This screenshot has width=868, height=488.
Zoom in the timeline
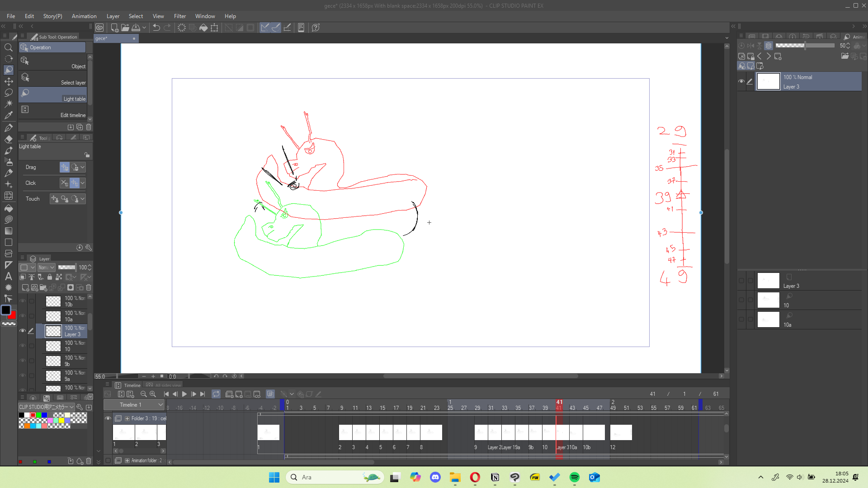click(153, 394)
